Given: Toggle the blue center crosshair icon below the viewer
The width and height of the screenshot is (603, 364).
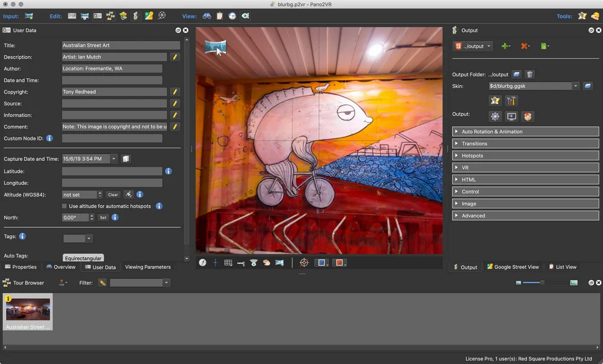Looking at the screenshot, I should [x=215, y=263].
